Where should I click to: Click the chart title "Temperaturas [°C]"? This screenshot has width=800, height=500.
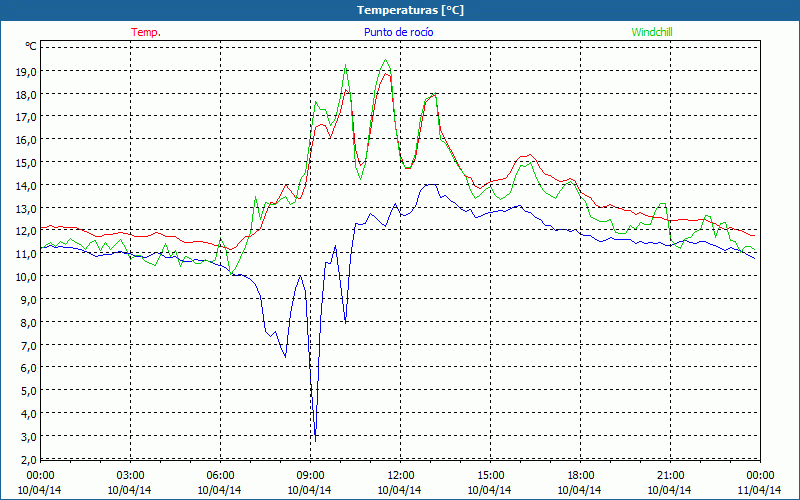pyautogui.click(x=410, y=10)
